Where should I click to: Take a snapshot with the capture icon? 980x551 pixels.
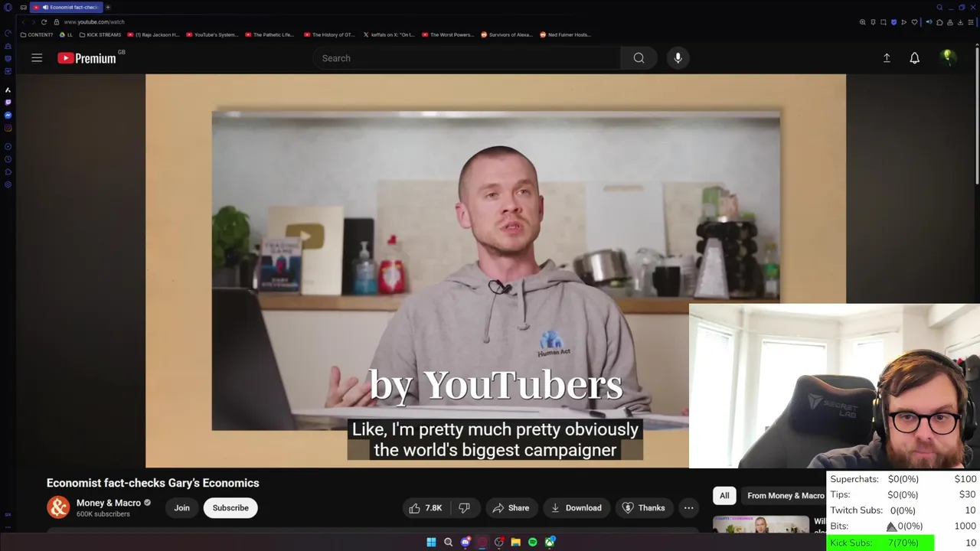pos(884,22)
